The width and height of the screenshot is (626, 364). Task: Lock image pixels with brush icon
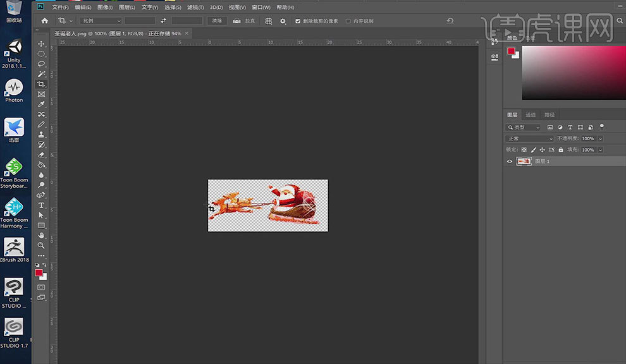tap(534, 150)
